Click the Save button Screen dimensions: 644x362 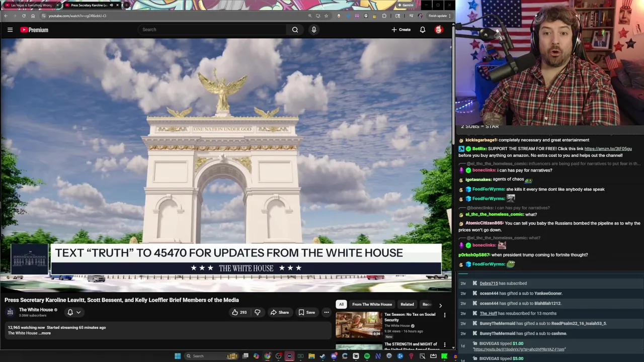tap(306, 312)
